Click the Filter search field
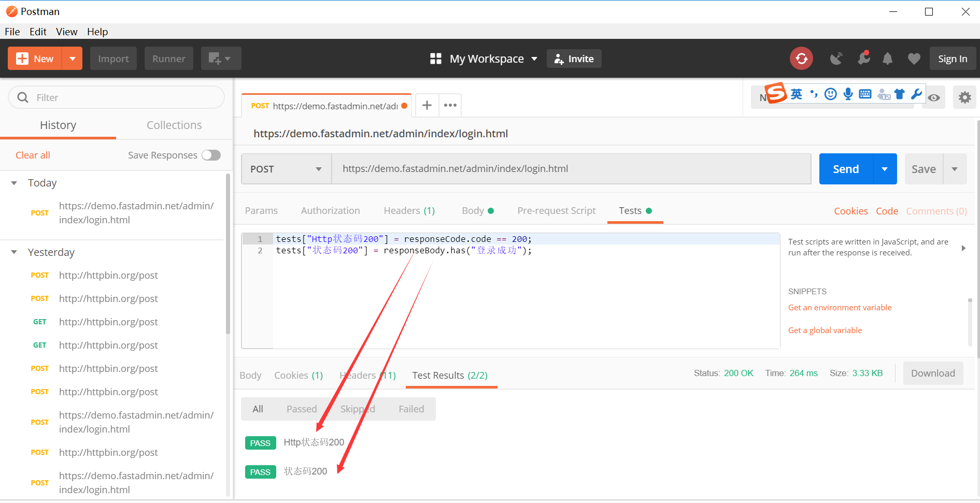980x503 pixels. 117,97
